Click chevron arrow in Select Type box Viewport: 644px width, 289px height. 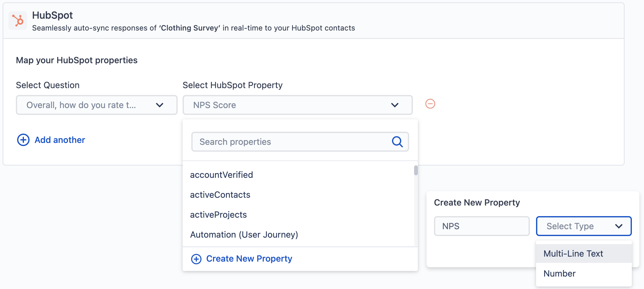619,226
